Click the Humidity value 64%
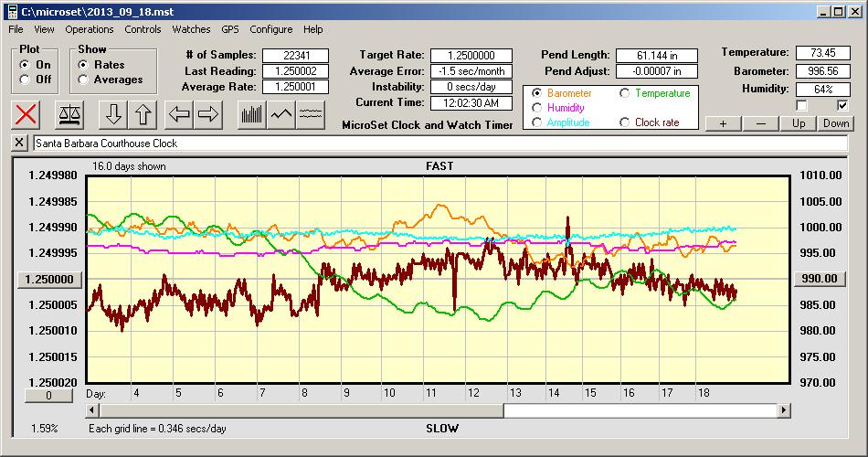868x457 pixels. 822,90
